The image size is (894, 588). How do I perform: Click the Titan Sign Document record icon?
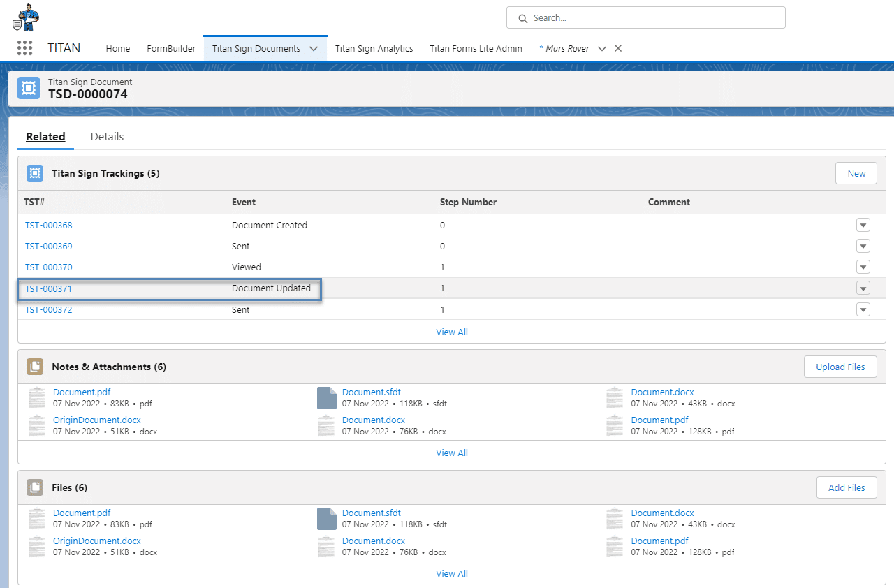[29, 88]
